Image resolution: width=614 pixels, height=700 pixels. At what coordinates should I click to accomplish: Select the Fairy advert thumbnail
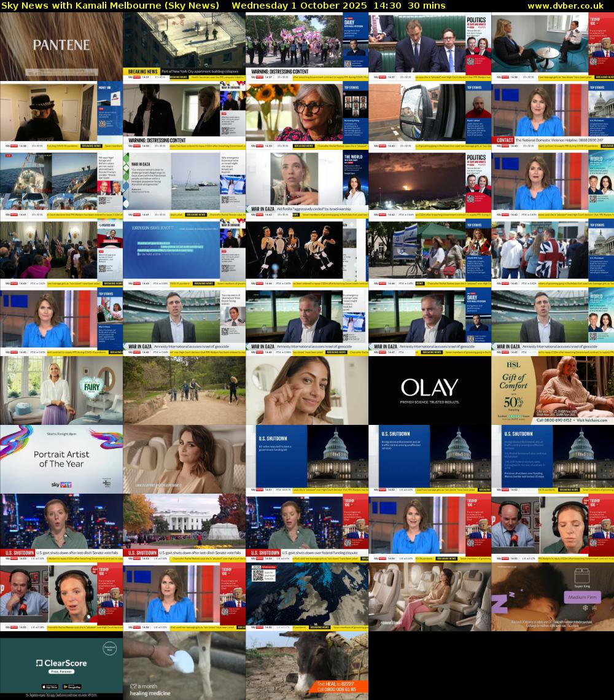pyautogui.click(x=61, y=391)
